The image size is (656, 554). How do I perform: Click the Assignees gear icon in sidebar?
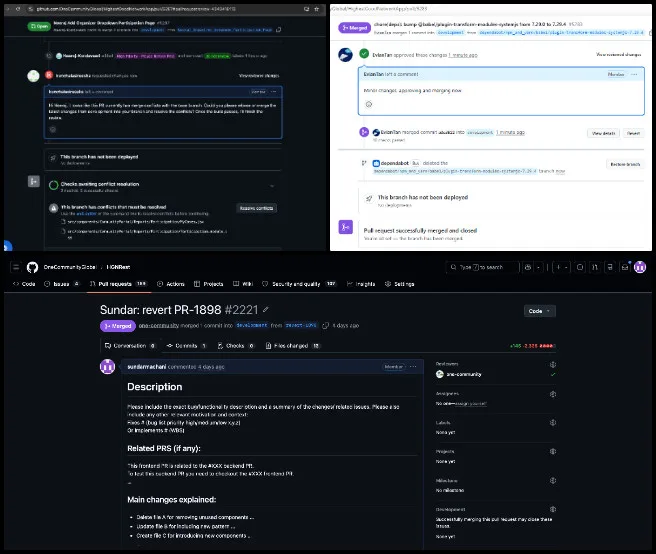tap(553, 394)
